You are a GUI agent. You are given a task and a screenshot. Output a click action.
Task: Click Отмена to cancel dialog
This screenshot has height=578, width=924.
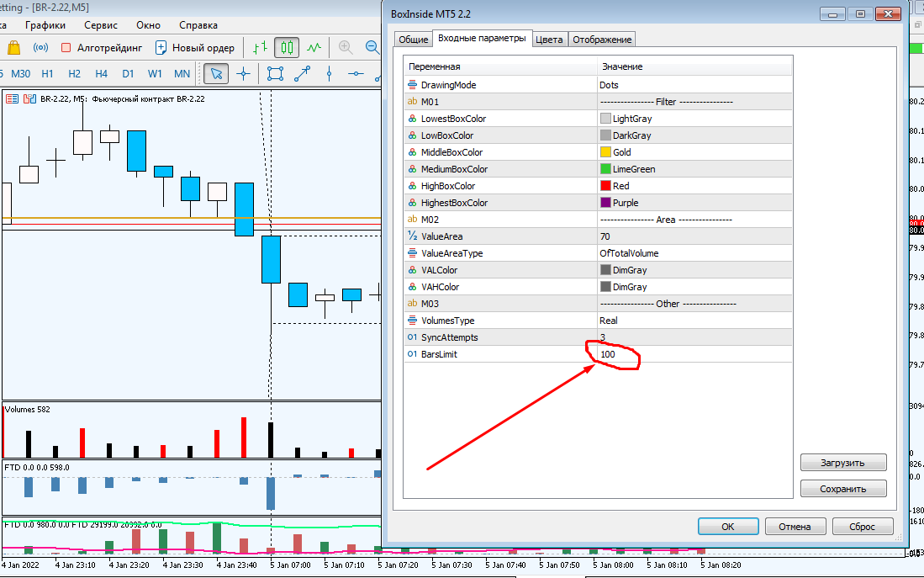pos(795,527)
